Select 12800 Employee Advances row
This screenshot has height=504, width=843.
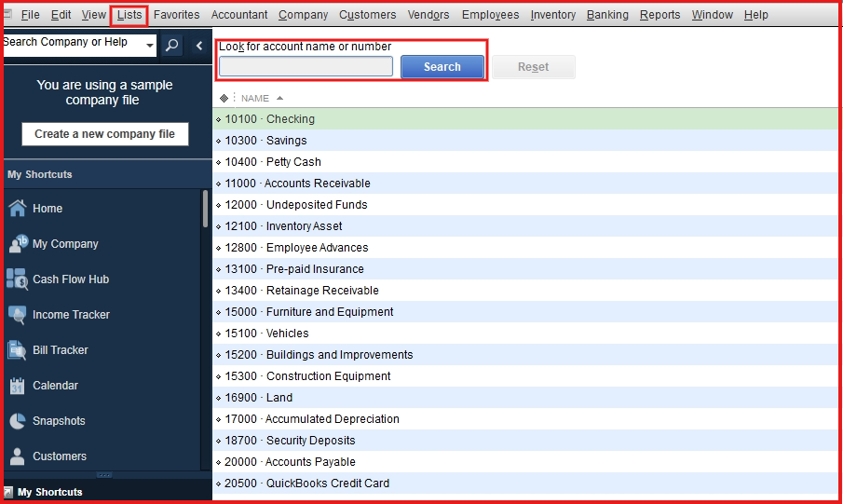(x=525, y=248)
